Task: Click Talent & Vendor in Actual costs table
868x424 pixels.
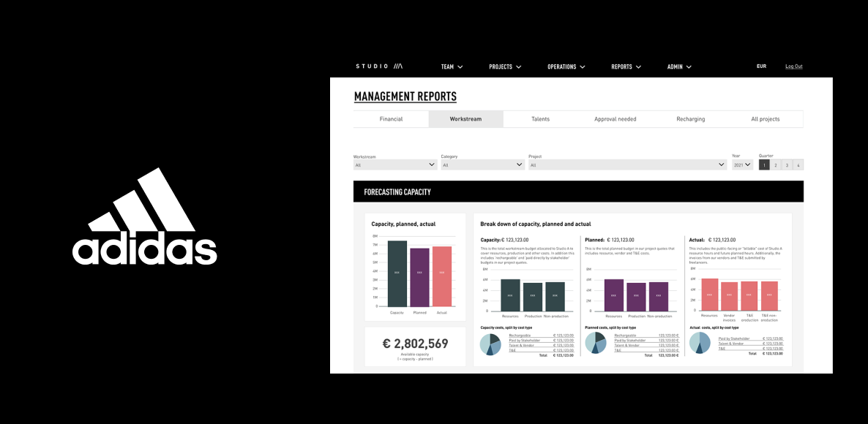Action: pos(751,344)
